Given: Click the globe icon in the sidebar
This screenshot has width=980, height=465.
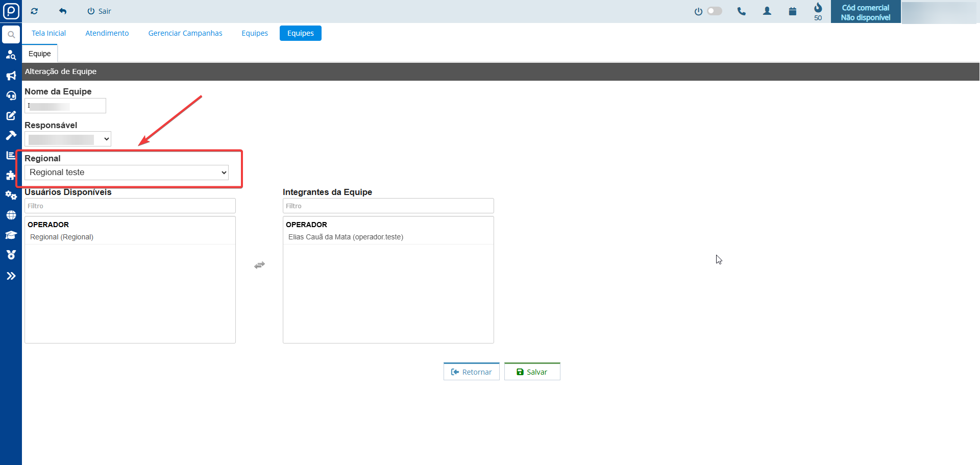Looking at the screenshot, I should [11, 215].
